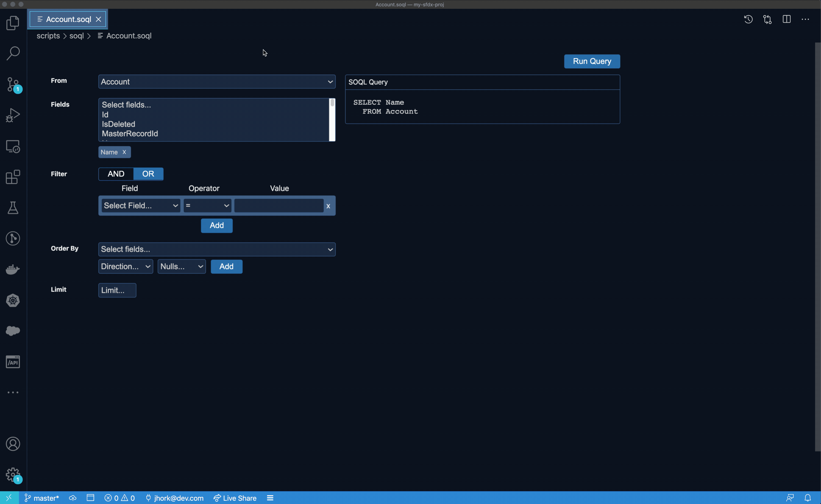Switch filter logic to AND
This screenshot has width=821, height=504.
[116, 174]
